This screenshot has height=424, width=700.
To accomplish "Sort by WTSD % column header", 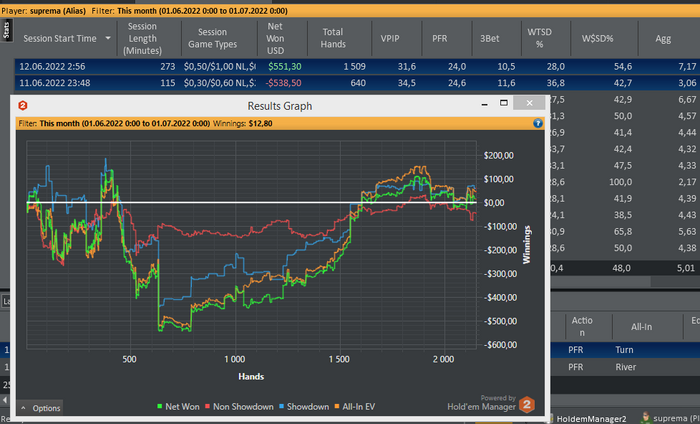I will click(x=539, y=38).
